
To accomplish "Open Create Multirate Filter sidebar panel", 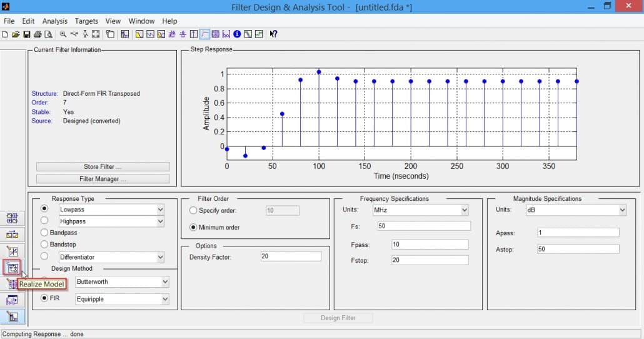I will [12, 218].
